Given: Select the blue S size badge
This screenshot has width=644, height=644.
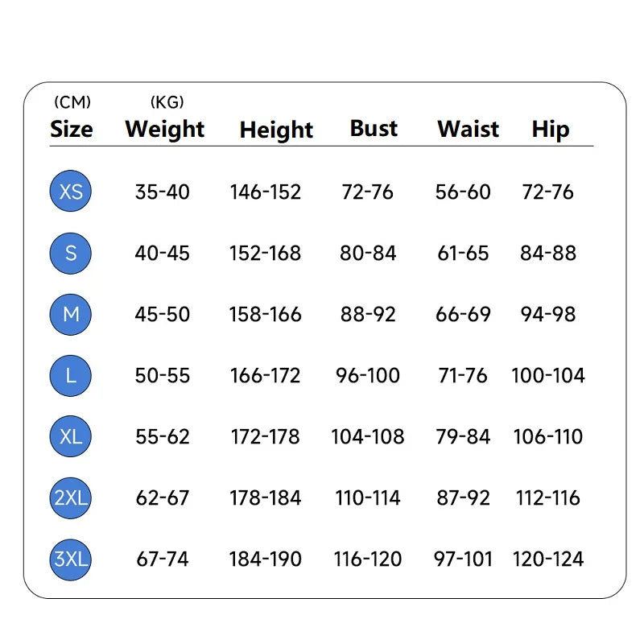Looking at the screenshot, I should coord(71,253).
